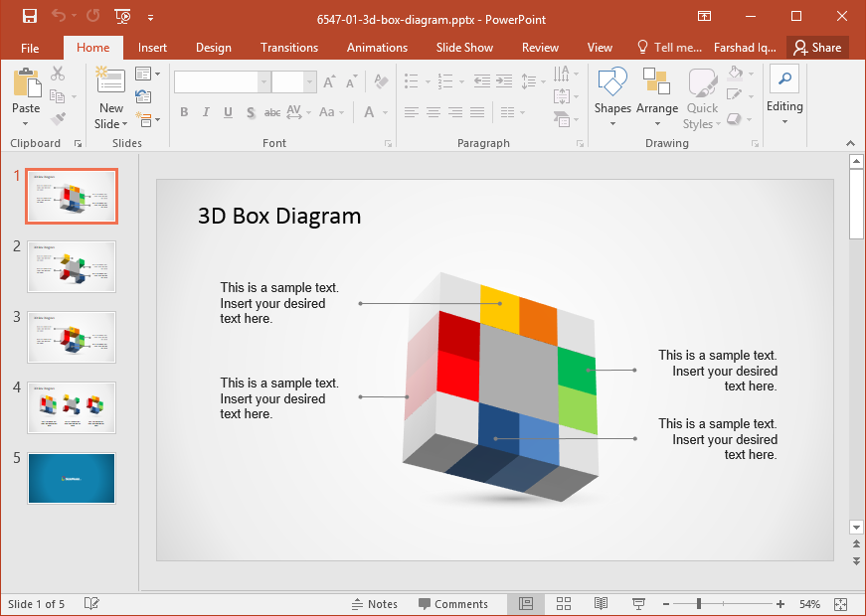Open font color dropdown arrow

[x=385, y=112]
